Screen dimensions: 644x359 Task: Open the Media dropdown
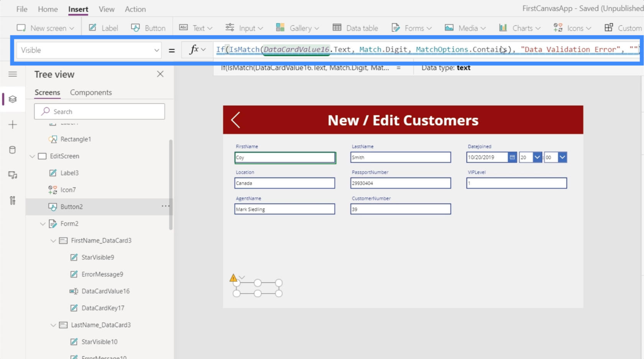tap(465, 28)
